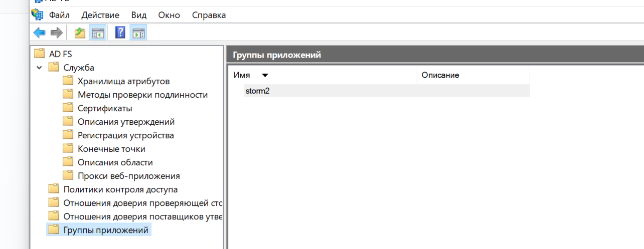644x249 pixels.
Task: Click the Имя column sort arrow
Action: coord(265,75)
